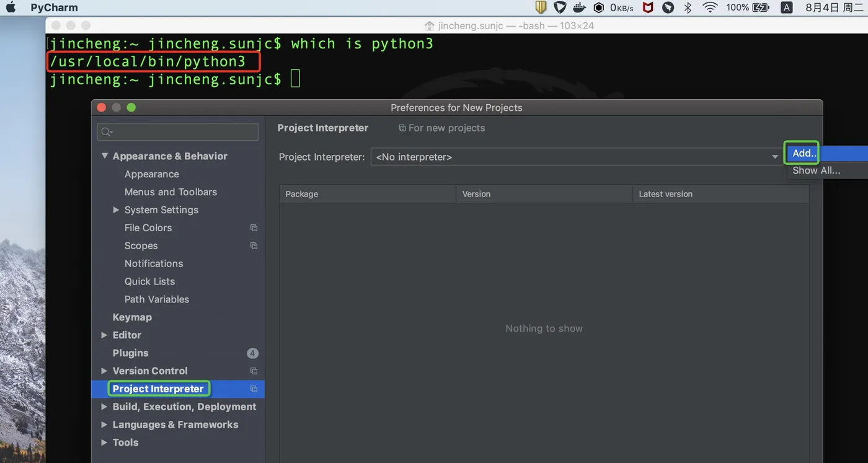
Task: Open the Plugins settings page
Action: [130, 353]
